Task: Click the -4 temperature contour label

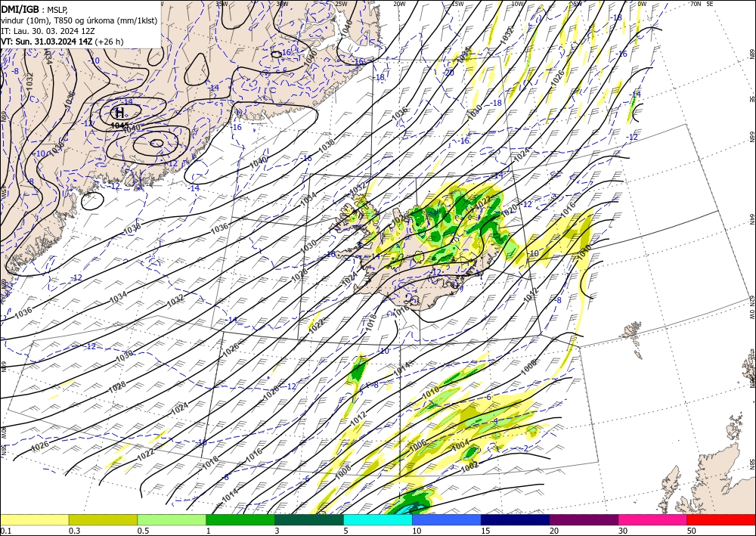Action: (x=495, y=421)
